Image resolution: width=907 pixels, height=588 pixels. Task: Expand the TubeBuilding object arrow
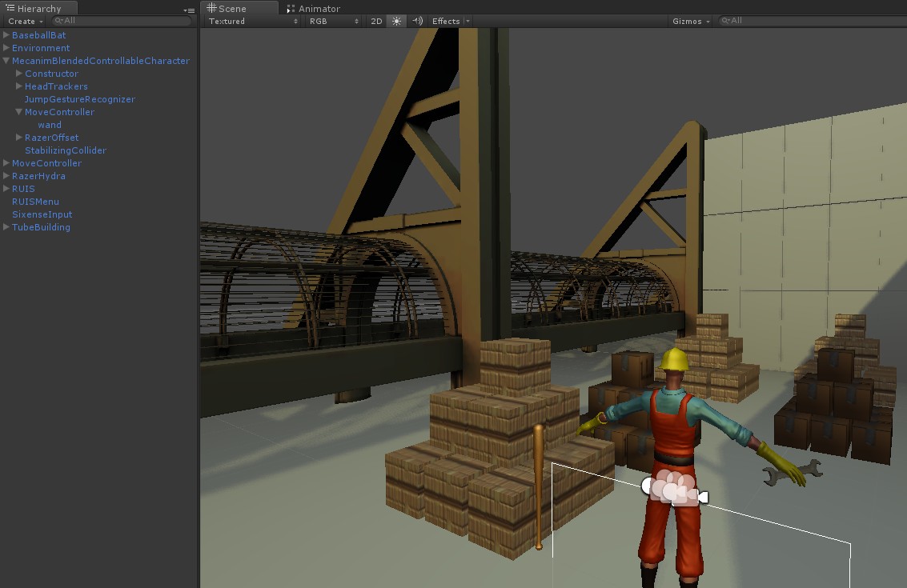[x=6, y=226]
